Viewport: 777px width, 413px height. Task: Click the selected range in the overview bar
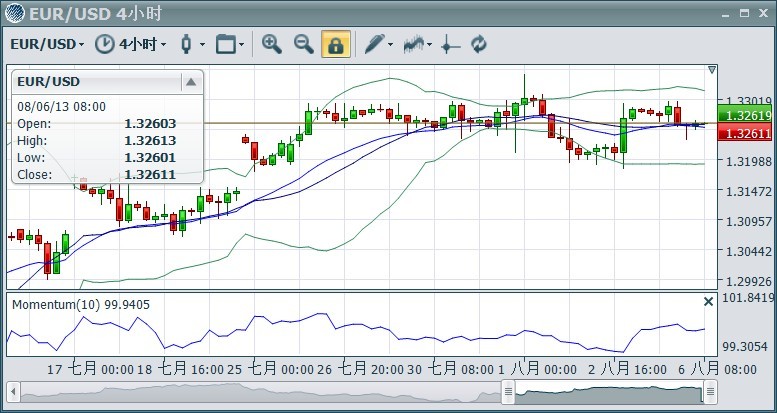point(610,393)
